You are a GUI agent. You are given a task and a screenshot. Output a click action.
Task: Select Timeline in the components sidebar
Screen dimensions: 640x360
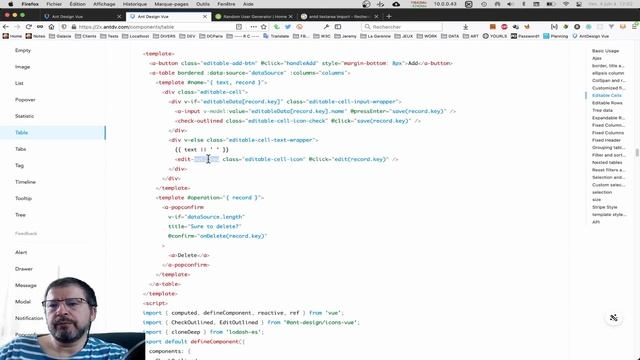point(25,182)
